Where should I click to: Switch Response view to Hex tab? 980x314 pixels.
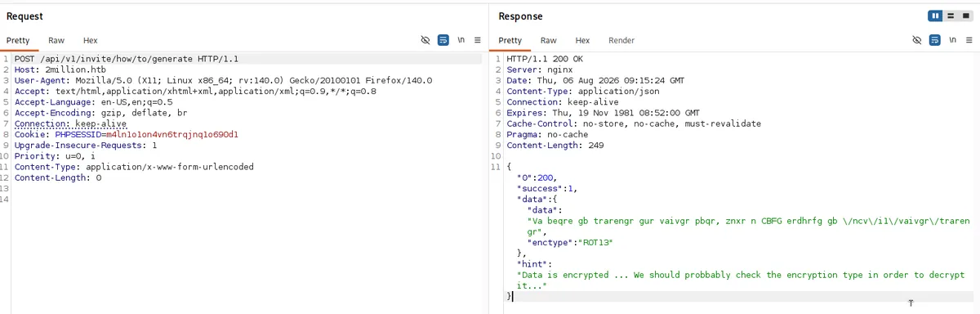pyautogui.click(x=582, y=40)
